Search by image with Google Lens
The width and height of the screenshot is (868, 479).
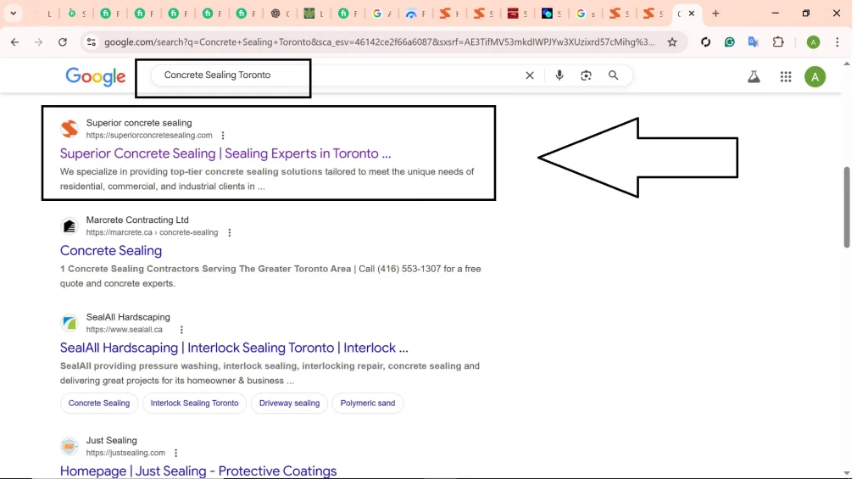tap(586, 75)
